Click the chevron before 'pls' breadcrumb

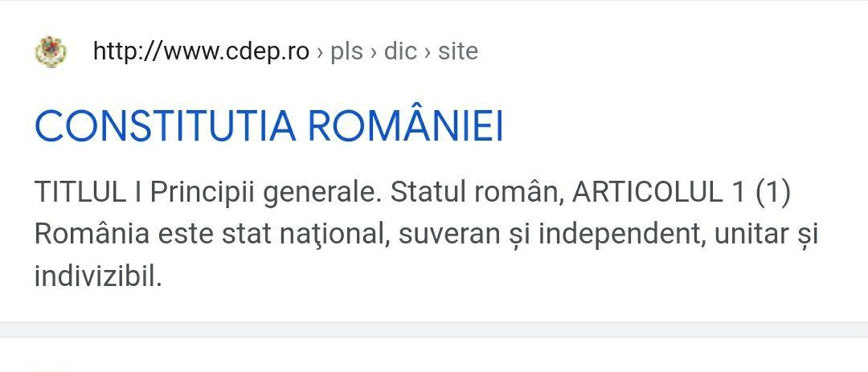(320, 51)
